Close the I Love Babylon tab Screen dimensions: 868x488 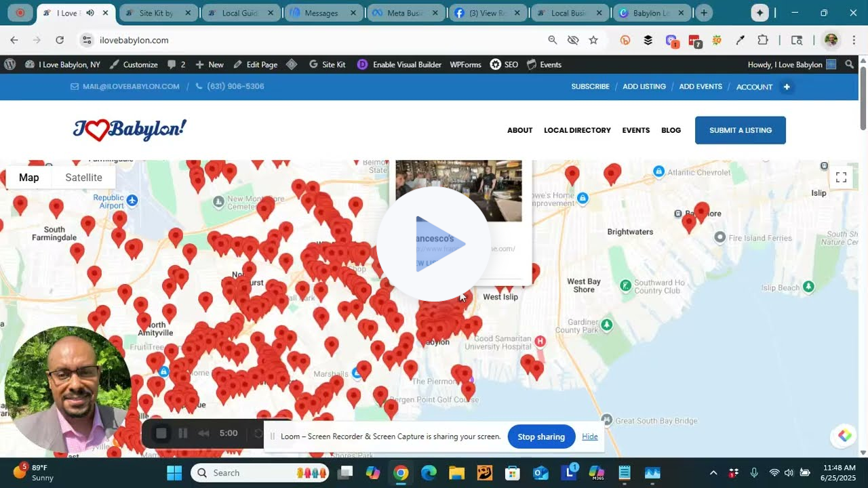pyautogui.click(x=106, y=13)
